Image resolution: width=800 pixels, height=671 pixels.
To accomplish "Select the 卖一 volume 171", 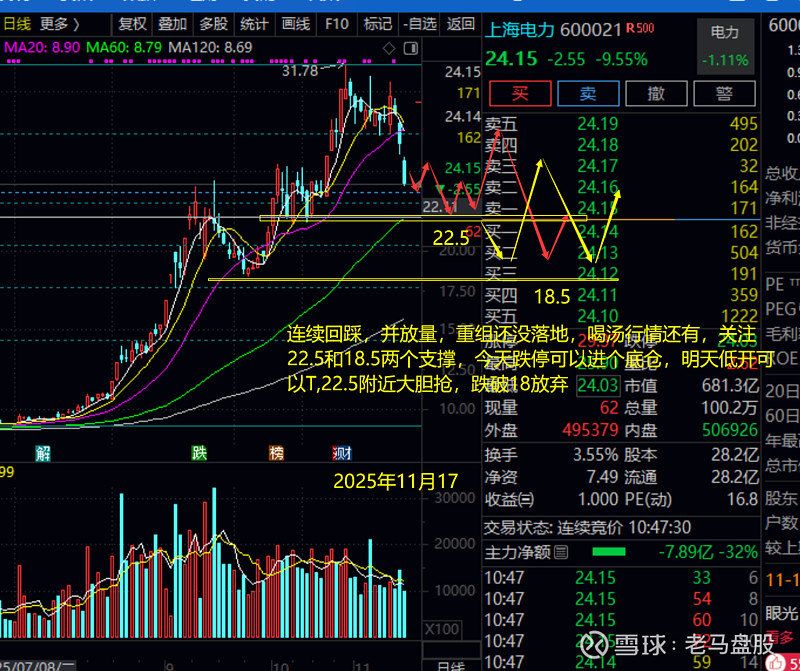I will 743,208.
